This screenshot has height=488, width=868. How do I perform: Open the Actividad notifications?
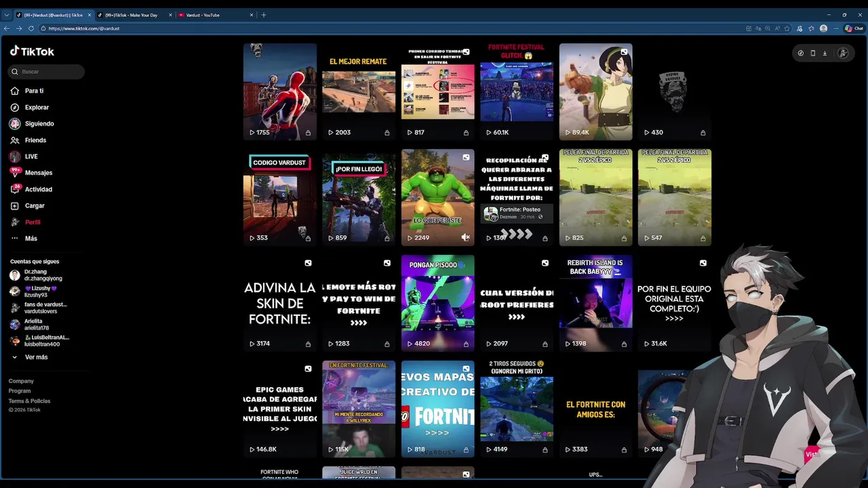pos(31,189)
